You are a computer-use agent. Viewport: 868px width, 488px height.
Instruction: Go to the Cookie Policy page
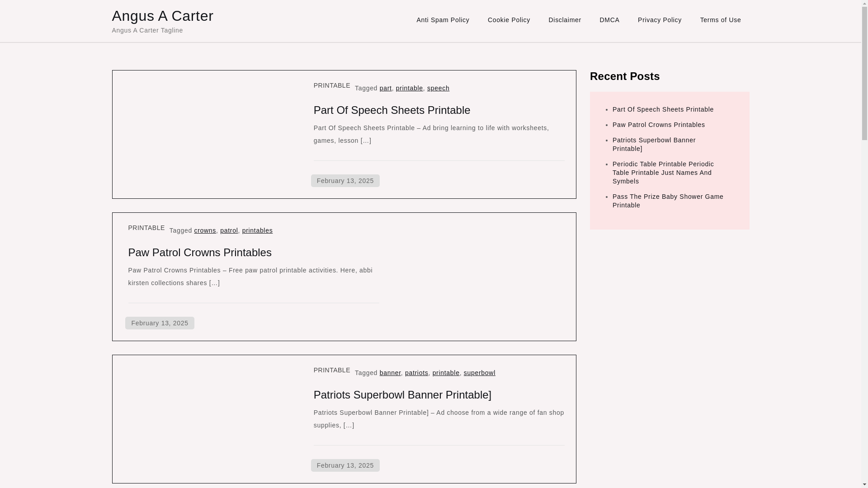[x=509, y=20]
